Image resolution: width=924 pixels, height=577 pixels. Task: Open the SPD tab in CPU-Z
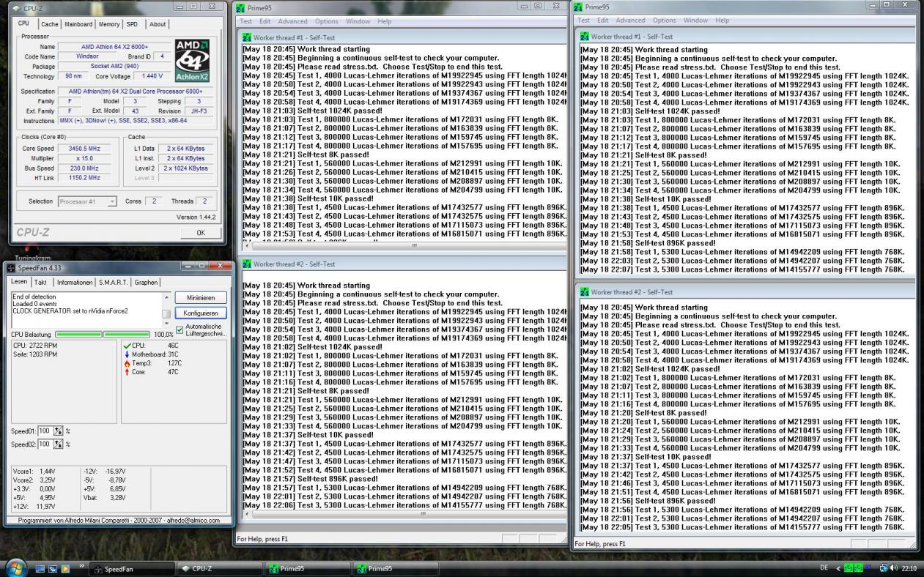tap(134, 24)
